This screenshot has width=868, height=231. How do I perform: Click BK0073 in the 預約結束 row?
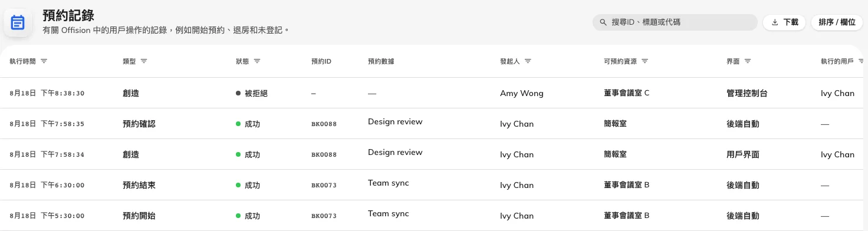coord(324,185)
